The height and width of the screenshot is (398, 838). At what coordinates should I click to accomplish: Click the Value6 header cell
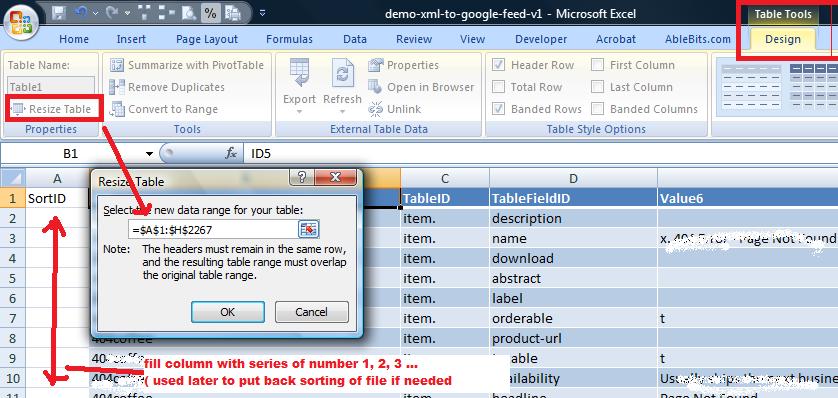point(748,198)
